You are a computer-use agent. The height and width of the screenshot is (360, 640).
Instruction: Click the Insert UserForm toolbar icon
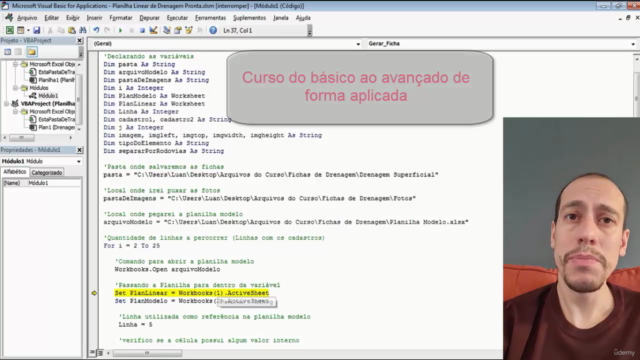(20, 30)
